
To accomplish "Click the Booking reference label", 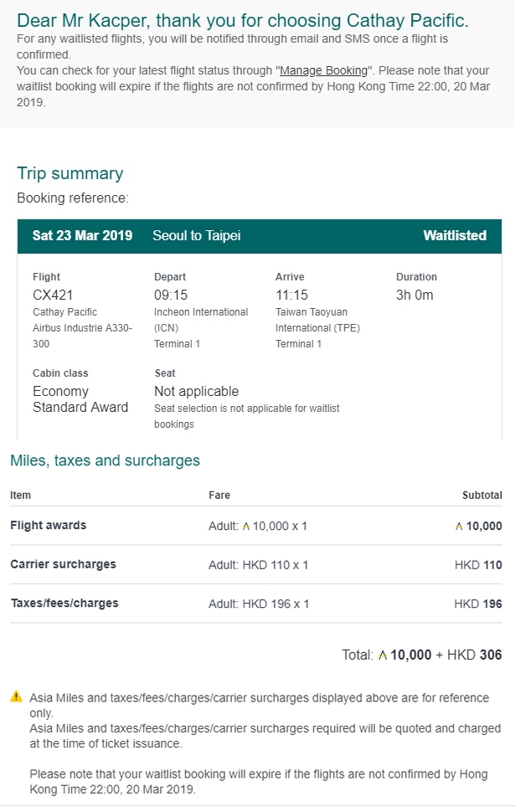I will [73, 198].
